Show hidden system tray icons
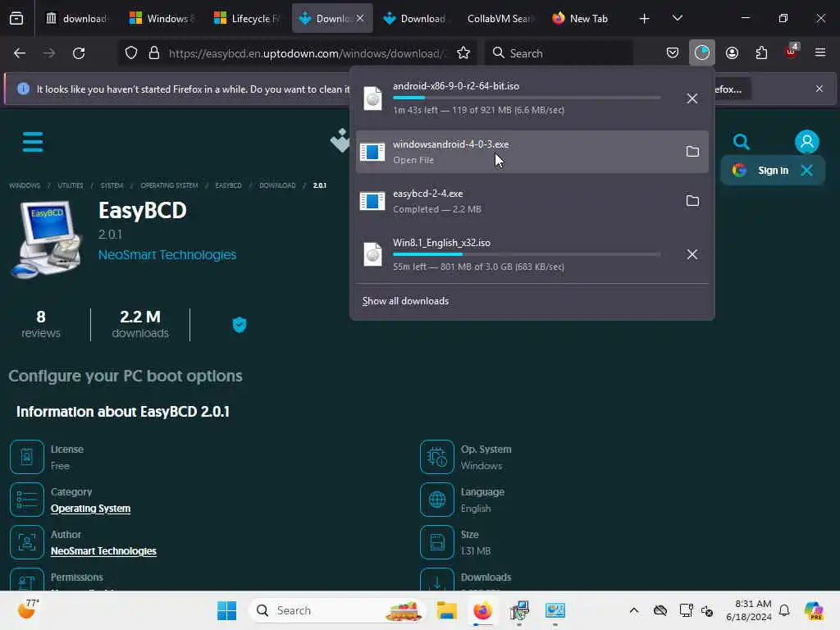 pos(634,610)
